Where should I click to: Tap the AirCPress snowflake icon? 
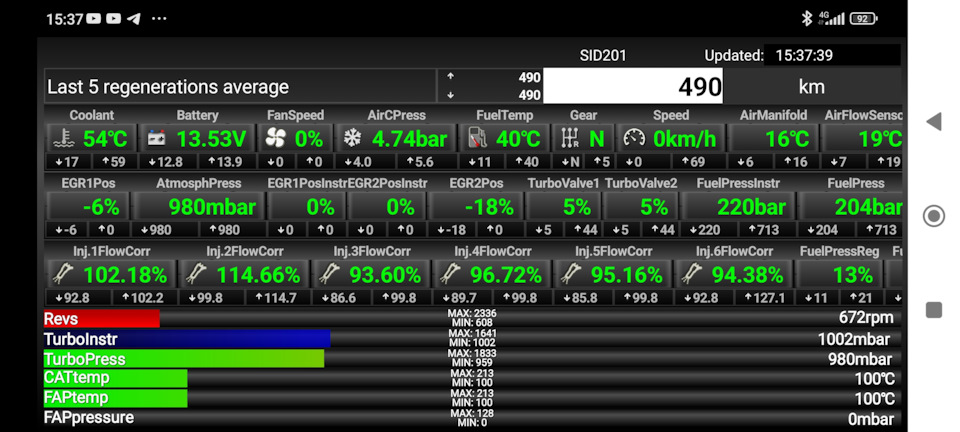[x=352, y=139]
